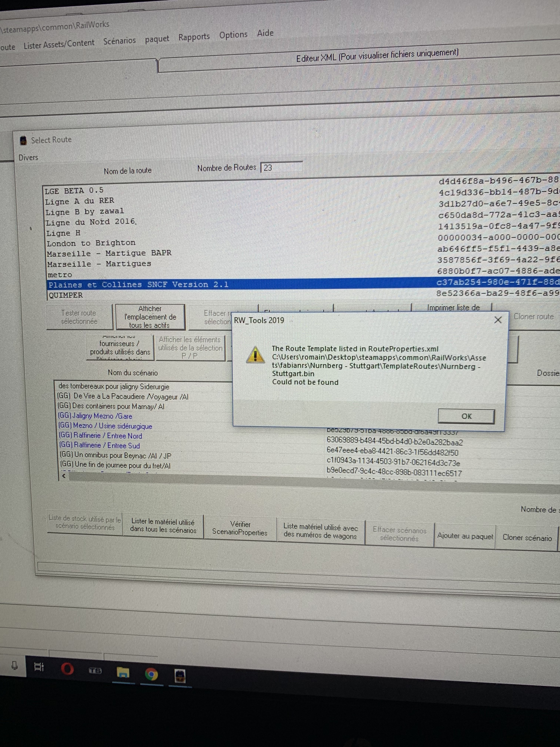
Task: Open Opera browser from taskbar
Action: click(x=67, y=669)
